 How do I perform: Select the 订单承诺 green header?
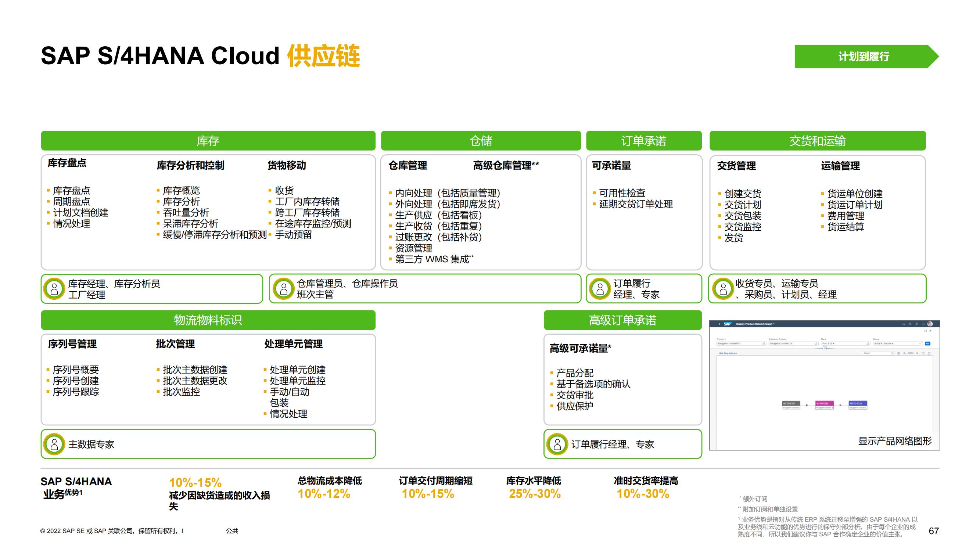pos(644,141)
